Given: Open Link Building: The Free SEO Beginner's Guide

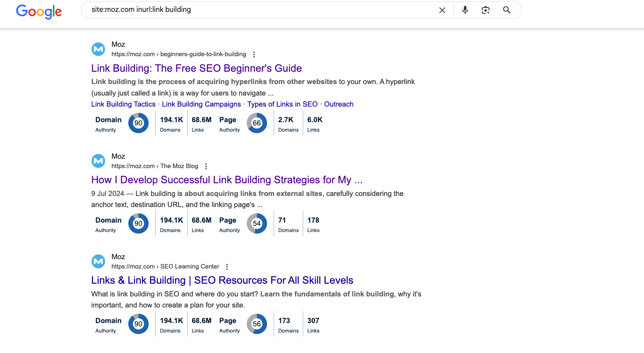Looking at the screenshot, I should click(x=196, y=68).
